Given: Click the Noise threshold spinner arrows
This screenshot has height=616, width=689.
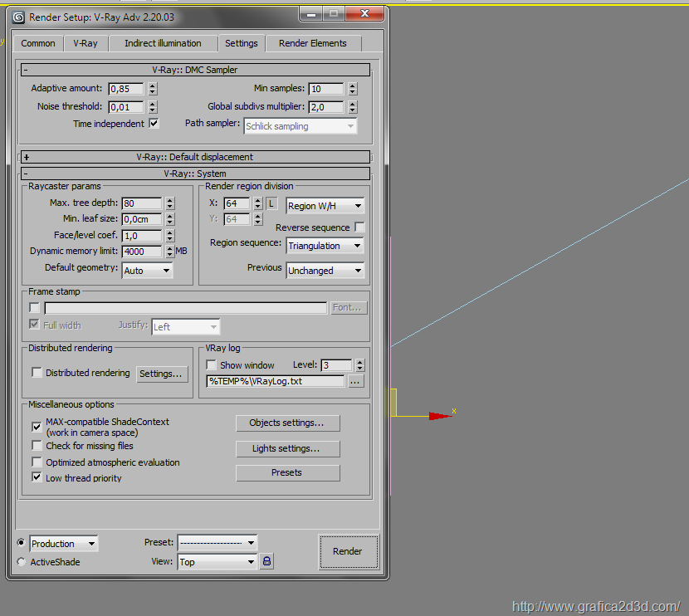Looking at the screenshot, I should click(x=153, y=107).
